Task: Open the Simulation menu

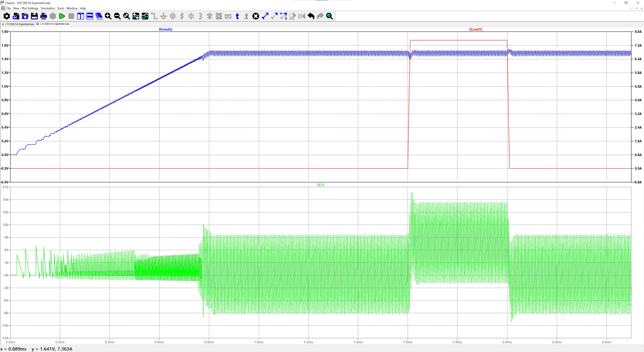Action: coord(47,8)
